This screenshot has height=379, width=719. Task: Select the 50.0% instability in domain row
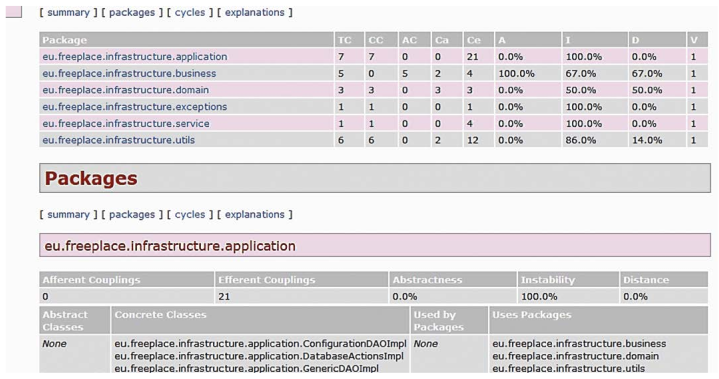coord(581,90)
